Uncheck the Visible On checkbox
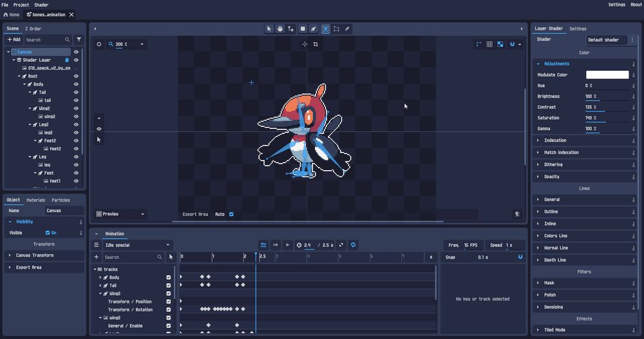The height and width of the screenshot is (339, 644). 48,233
